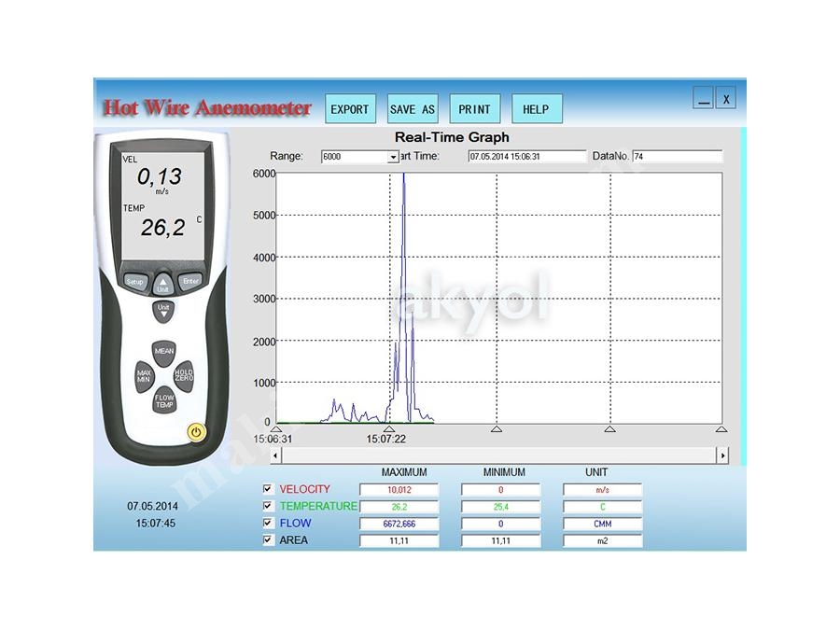Image resolution: width=840 pixels, height=630 pixels.
Task: Click the flow maximum value 6672,666
Action: tap(399, 524)
